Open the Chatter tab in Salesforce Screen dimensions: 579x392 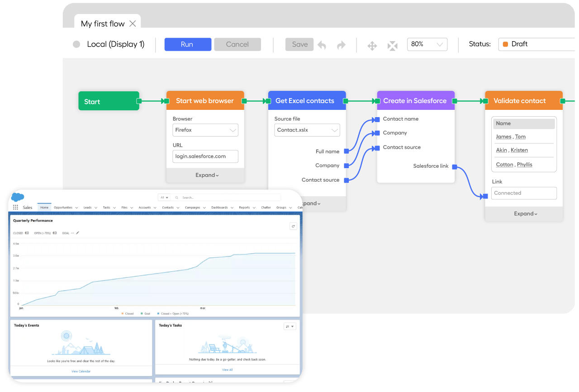[x=266, y=208]
